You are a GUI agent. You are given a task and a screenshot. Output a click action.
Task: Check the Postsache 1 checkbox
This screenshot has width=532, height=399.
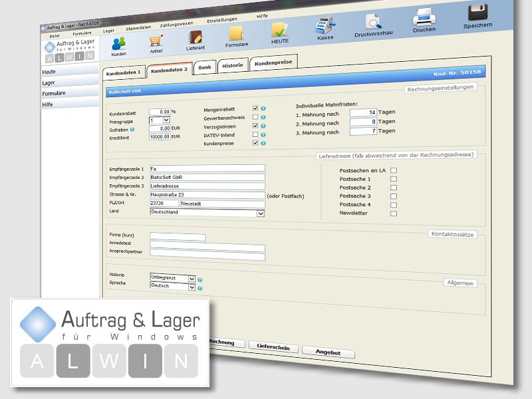click(394, 179)
